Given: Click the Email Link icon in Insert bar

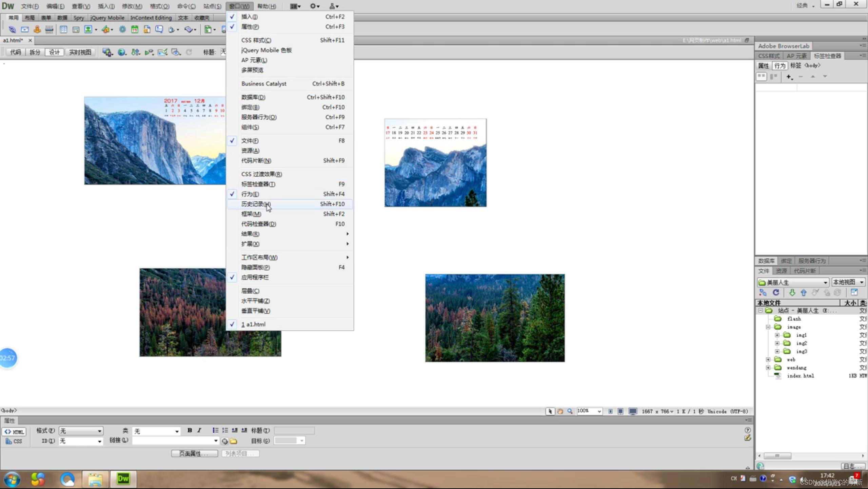Looking at the screenshot, I should [24, 30].
